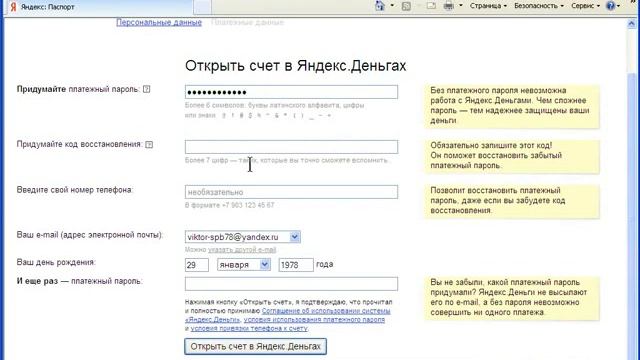Open the Print dropdown arrow
Viewport: 640px width, 360px height.
(x=461, y=6)
